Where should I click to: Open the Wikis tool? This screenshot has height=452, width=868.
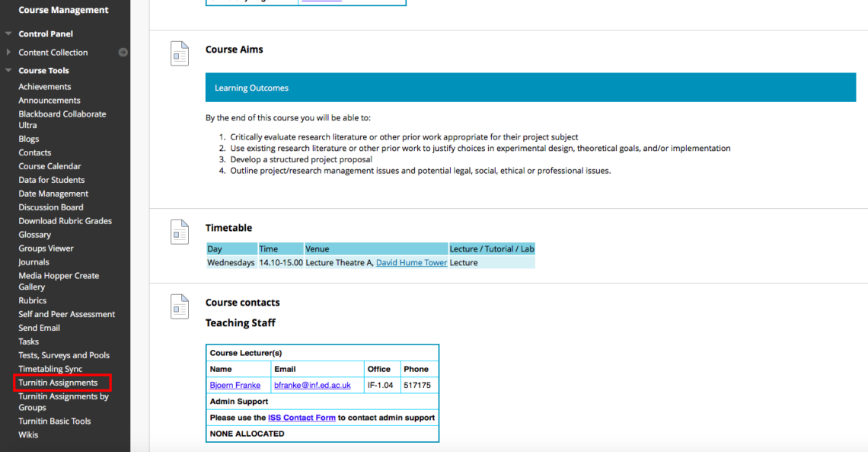click(28, 434)
